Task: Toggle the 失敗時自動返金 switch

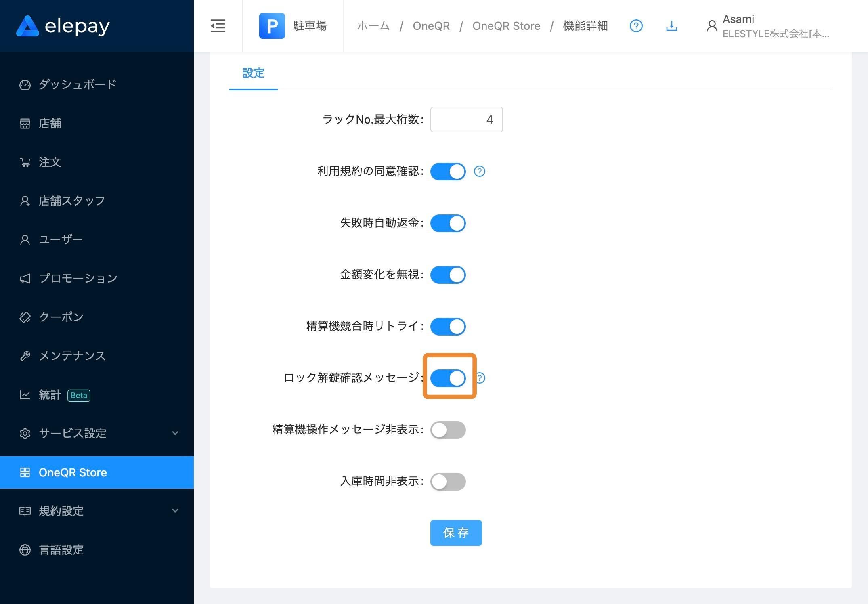Action: click(x=448, y=223)
